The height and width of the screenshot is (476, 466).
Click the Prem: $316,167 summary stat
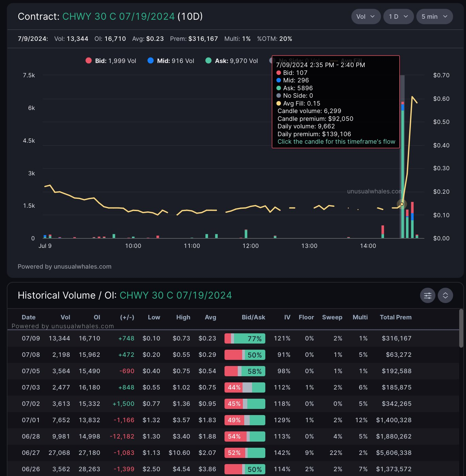[194, 39]
